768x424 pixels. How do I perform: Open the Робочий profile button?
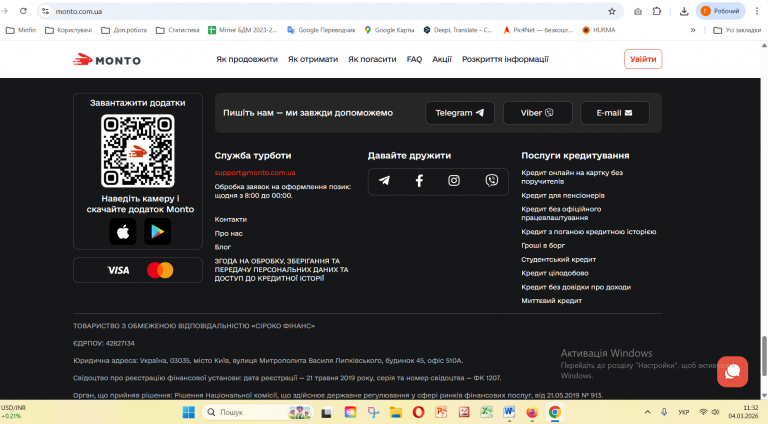pyautogui.click(x=720, y=11)
